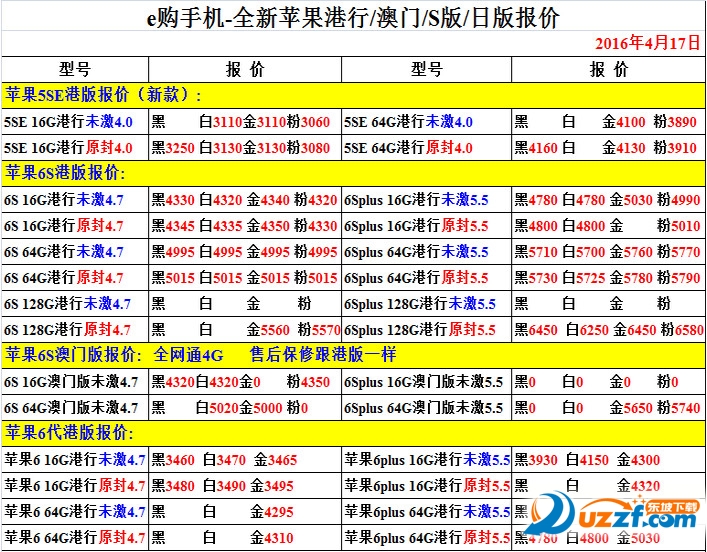The image size is (707, 552).
Task: Click note 售后保修跟港版一样
Action: [x=323, y=355]
